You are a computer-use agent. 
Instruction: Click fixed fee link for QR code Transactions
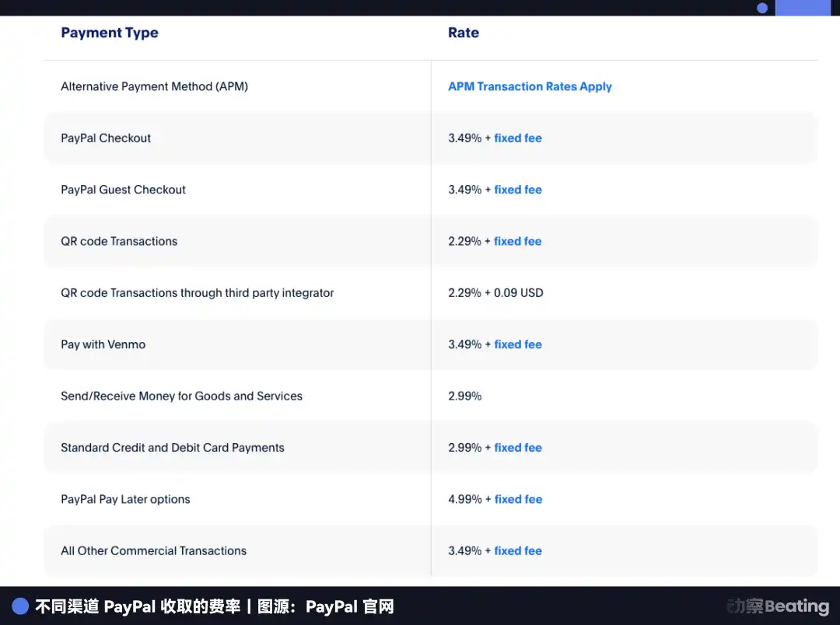tap(518, 241)
